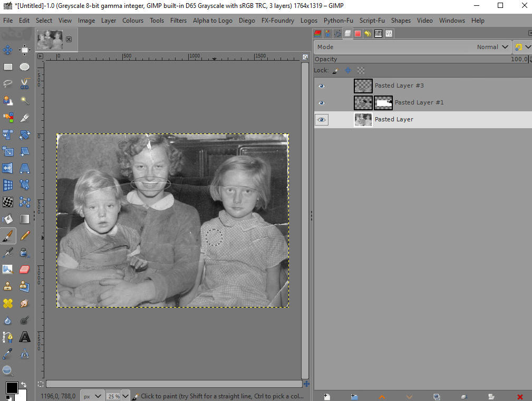The height and width of the screenshot is (401, 532).
Task: Delete layer with the red X icon
Action: tap(520, 396)
